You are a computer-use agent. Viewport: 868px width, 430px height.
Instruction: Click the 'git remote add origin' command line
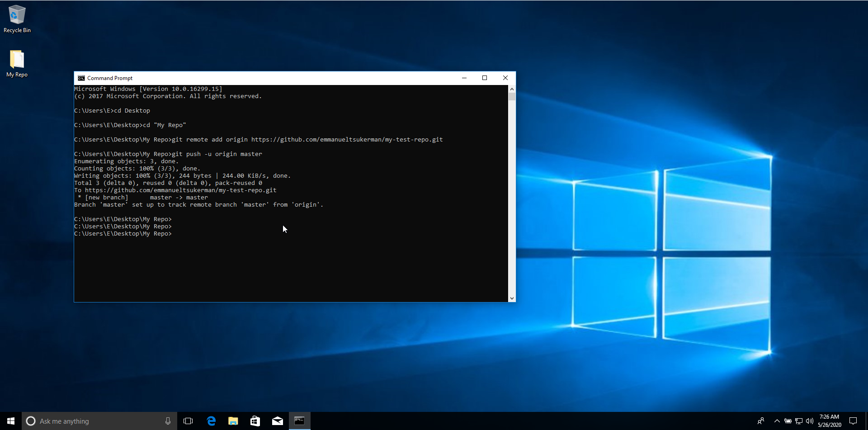click(x=259, y=140)
